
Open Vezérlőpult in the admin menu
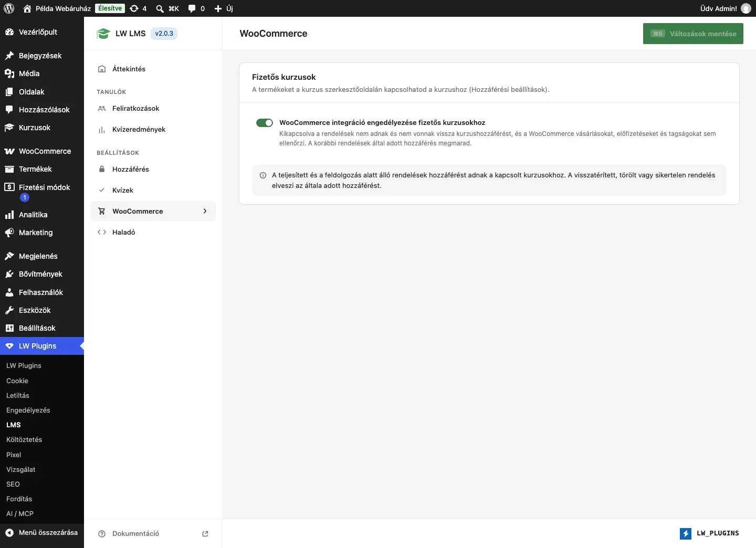[x=42, y=32]
